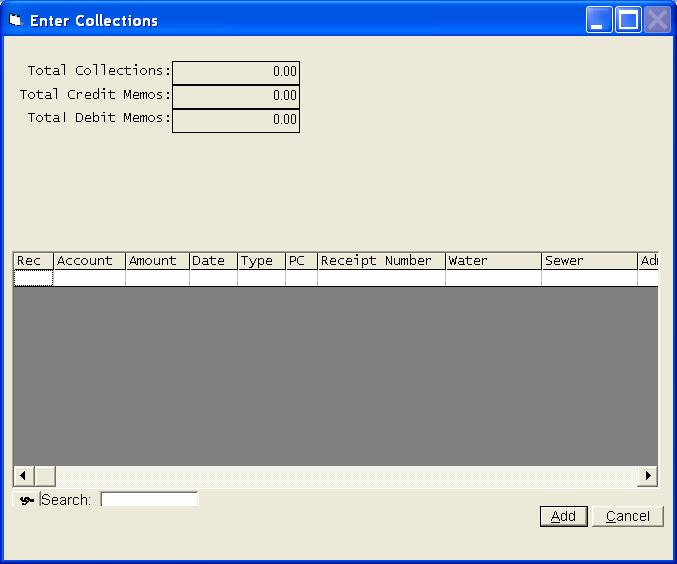Screen dimensions: 677x564
Task: Click the first row's Date cell
Action: (213, 279)
